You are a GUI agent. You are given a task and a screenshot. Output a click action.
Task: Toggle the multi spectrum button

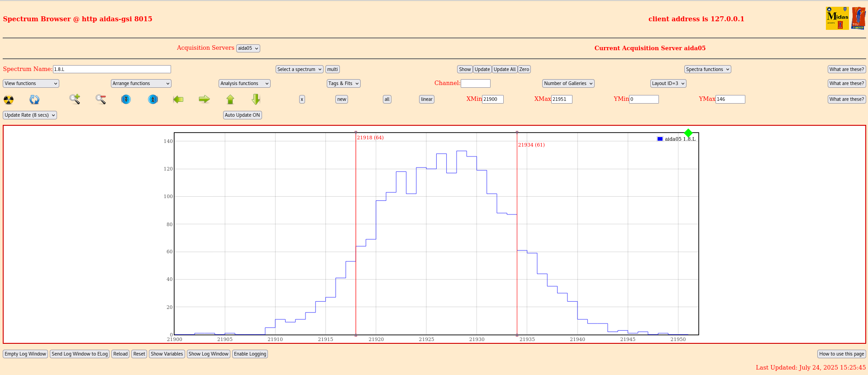click(332, 69)
